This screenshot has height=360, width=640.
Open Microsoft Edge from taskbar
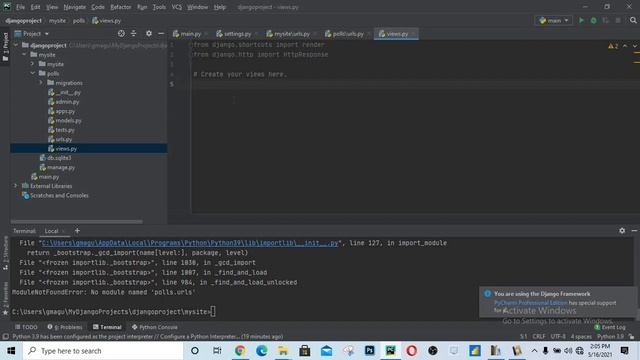262,351
